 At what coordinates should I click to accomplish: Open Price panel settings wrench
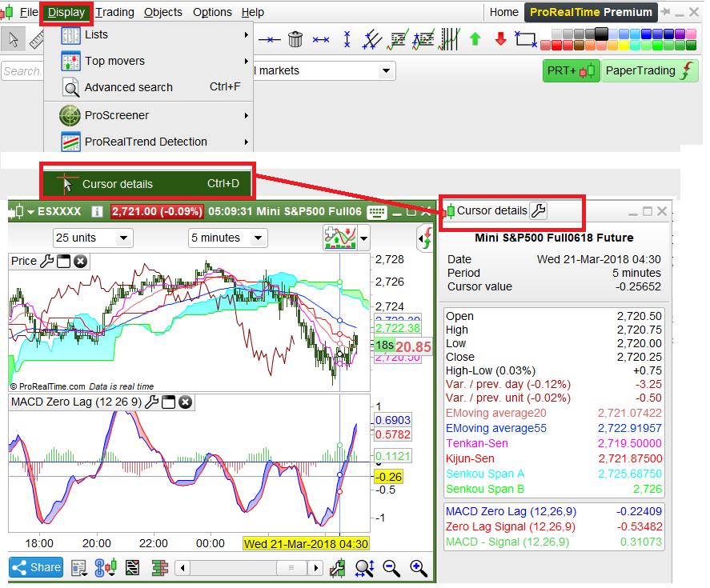47,261
